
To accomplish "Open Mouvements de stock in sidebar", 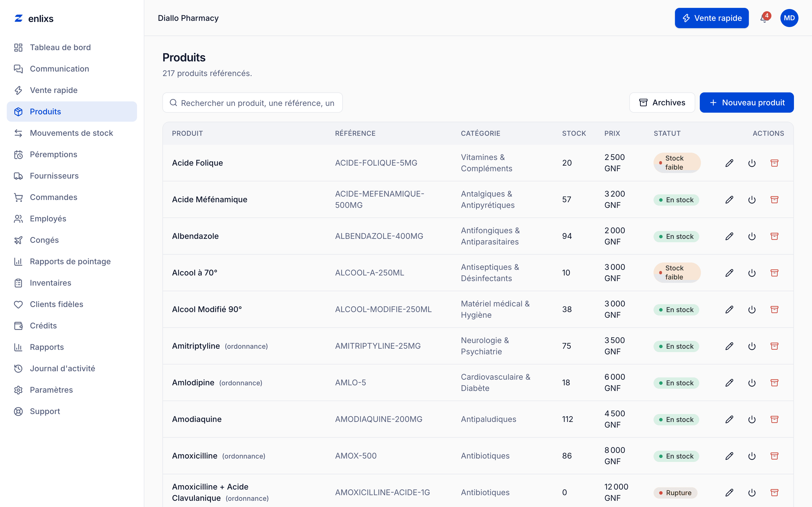I will click(x=72, y=133).
